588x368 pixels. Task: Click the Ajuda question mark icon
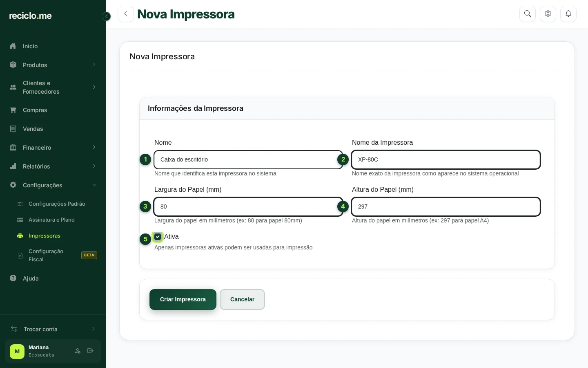13,278
